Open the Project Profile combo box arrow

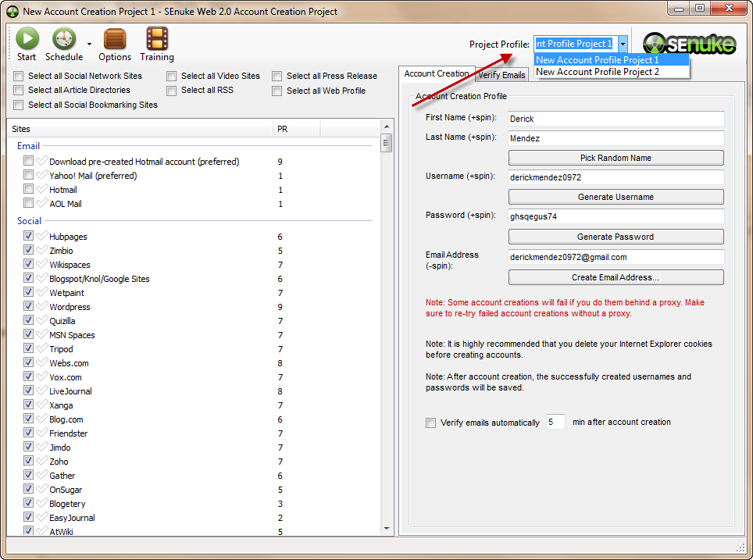coord(623,45)
